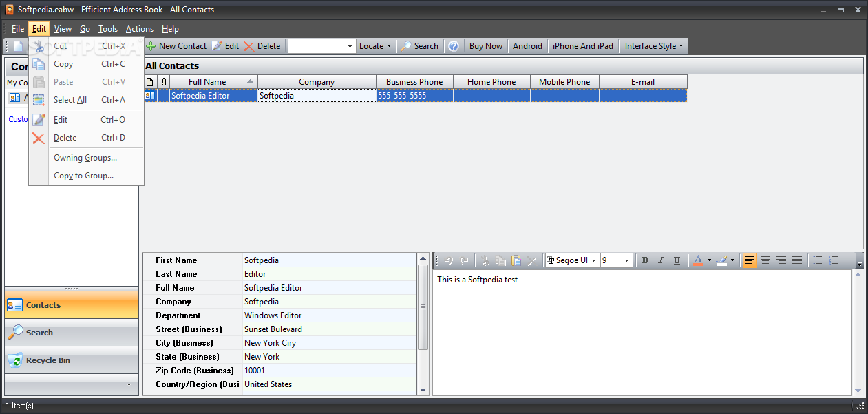Click the pencil Edit toolbar button
This screenshot has width=868, height=414.
(225, 46)
